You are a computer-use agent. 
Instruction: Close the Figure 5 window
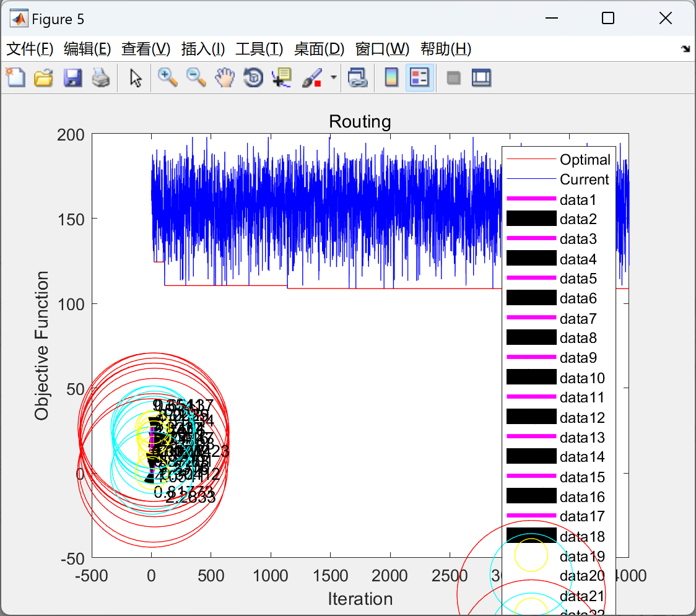coord(666,18)
